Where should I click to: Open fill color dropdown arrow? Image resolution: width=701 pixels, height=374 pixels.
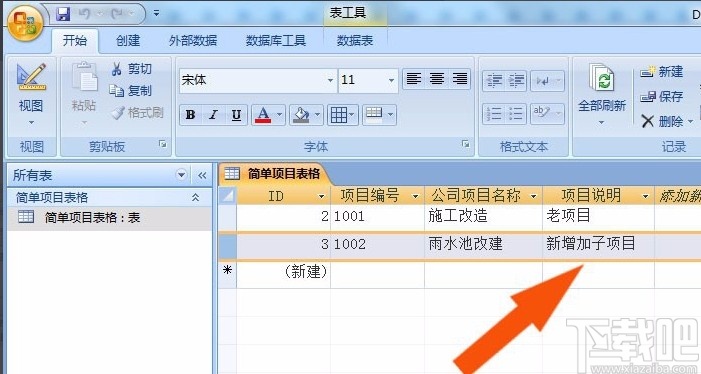coord(317,115)
